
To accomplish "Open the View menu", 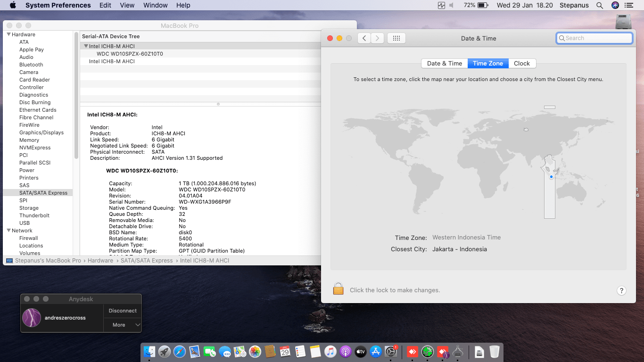I will pyautogui.click(x=127, y=5).
